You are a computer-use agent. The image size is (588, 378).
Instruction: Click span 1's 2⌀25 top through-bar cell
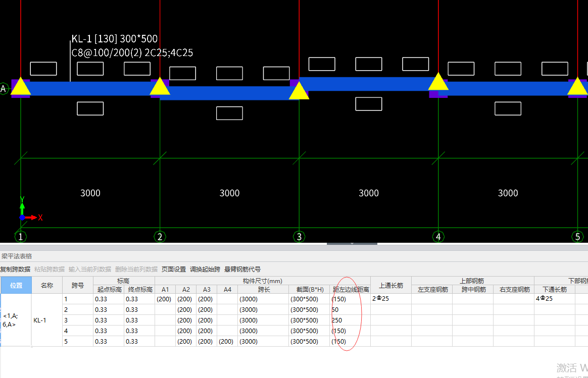(391, 299)
